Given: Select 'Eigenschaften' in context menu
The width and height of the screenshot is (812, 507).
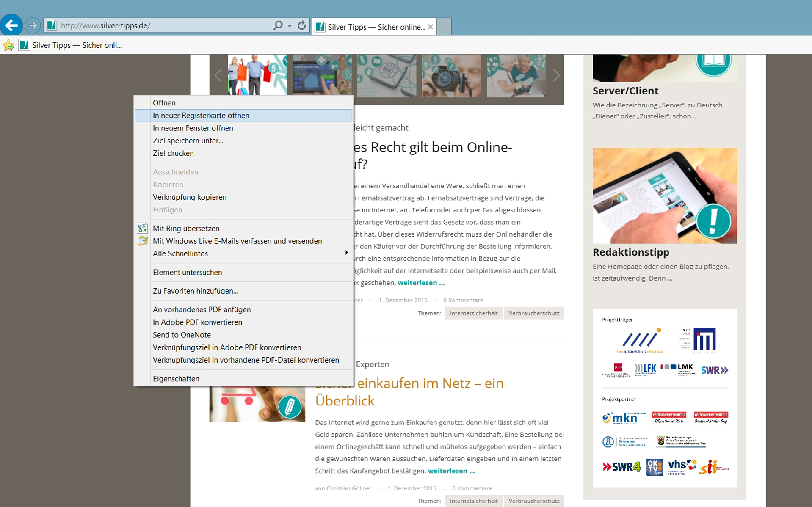Looking at the screenshot, I should tap(176, 379).
